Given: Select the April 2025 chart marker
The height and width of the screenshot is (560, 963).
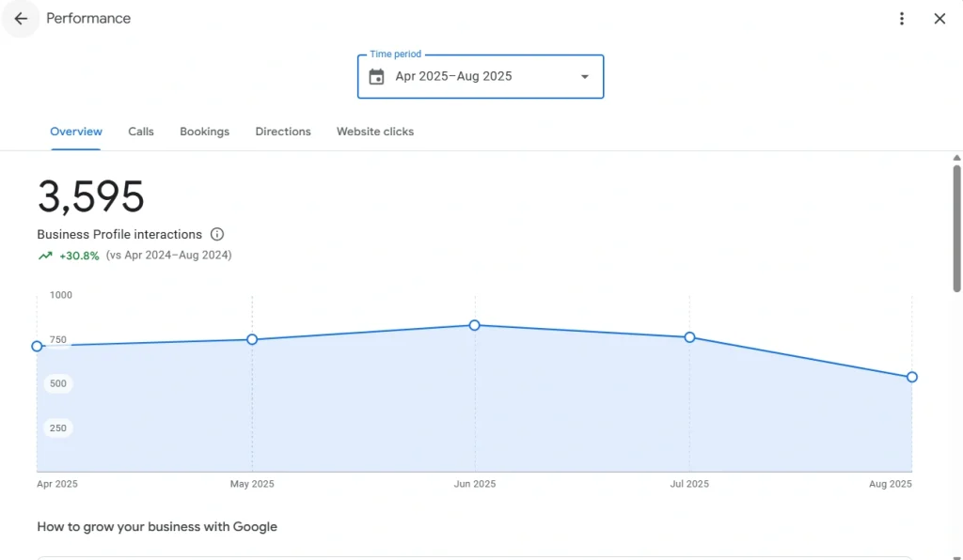Looking at the screenshot, I should [x=37, y=346].
